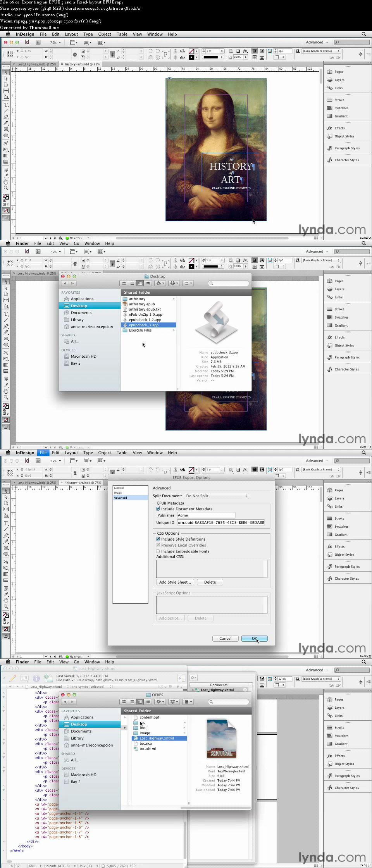Switch Desktop Finder window to Cover Flow view

point(148,283)
